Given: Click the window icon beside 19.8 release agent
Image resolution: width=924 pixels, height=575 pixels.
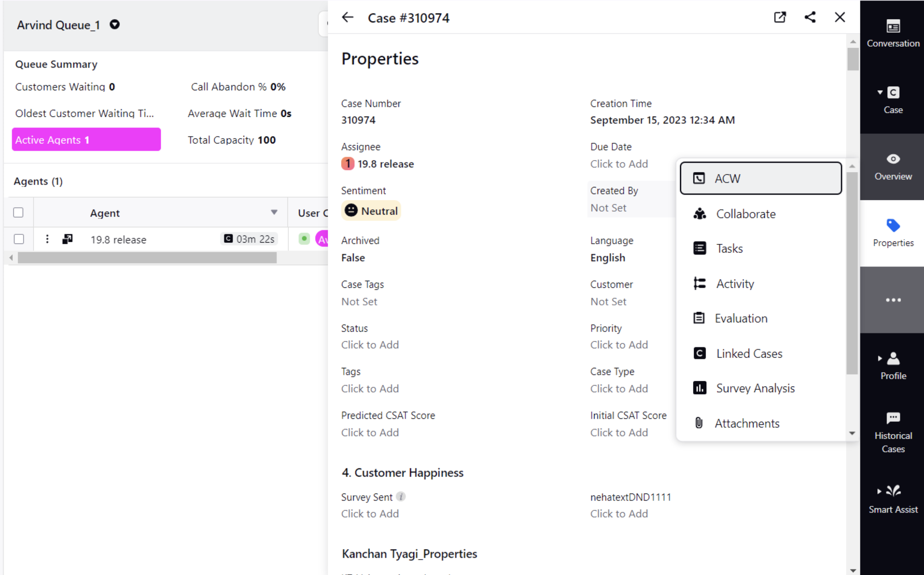Looking at the screenshot, I should [x=67, y=239].
